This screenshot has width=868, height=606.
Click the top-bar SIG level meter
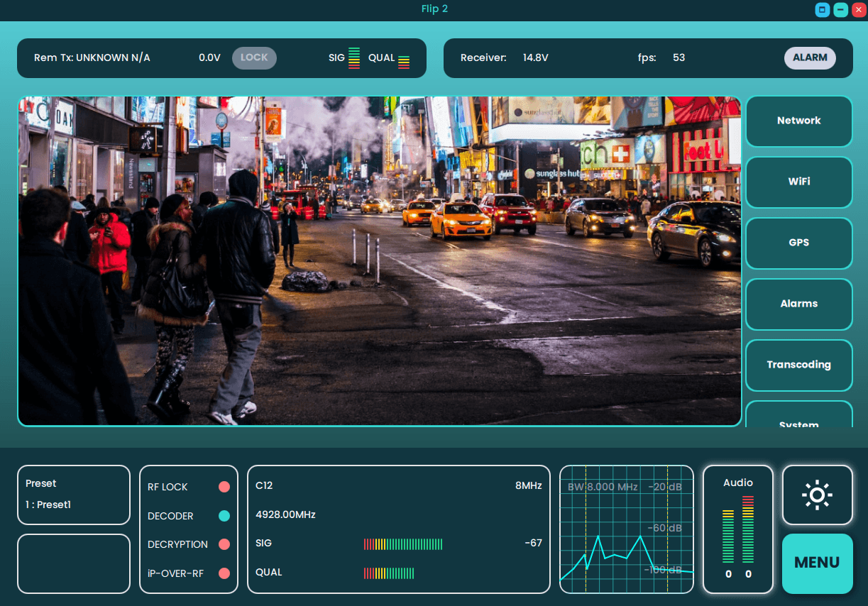coord(354,58)
